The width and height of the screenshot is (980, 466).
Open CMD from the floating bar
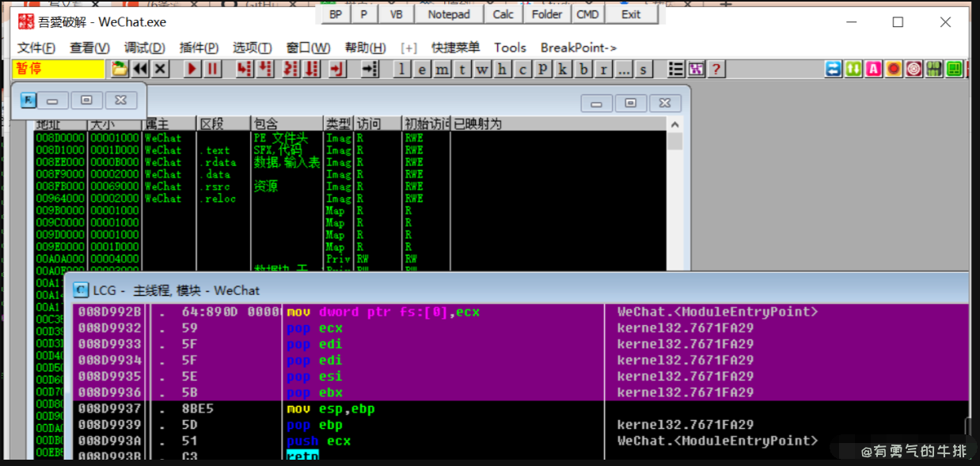point(587,14)
